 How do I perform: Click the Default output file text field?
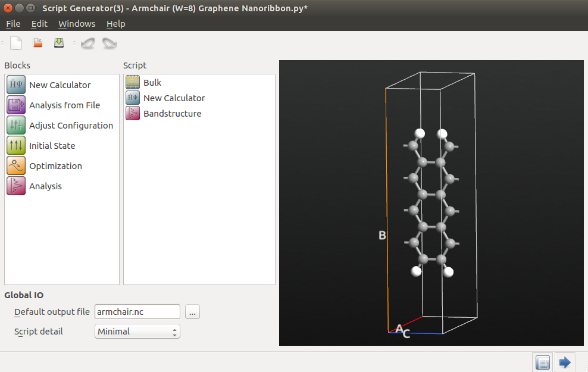(137, 312)
